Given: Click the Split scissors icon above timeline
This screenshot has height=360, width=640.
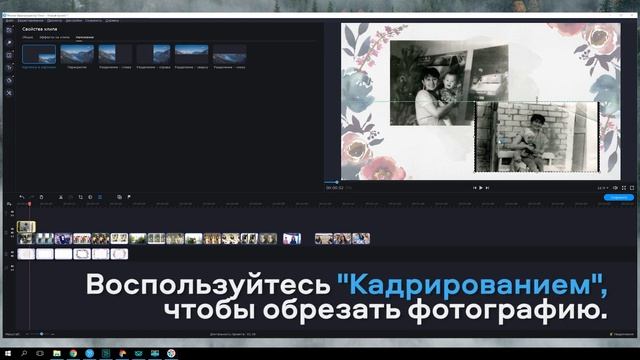Looking at the screenshot, I should pyautogui.click(x=61, y=197).
